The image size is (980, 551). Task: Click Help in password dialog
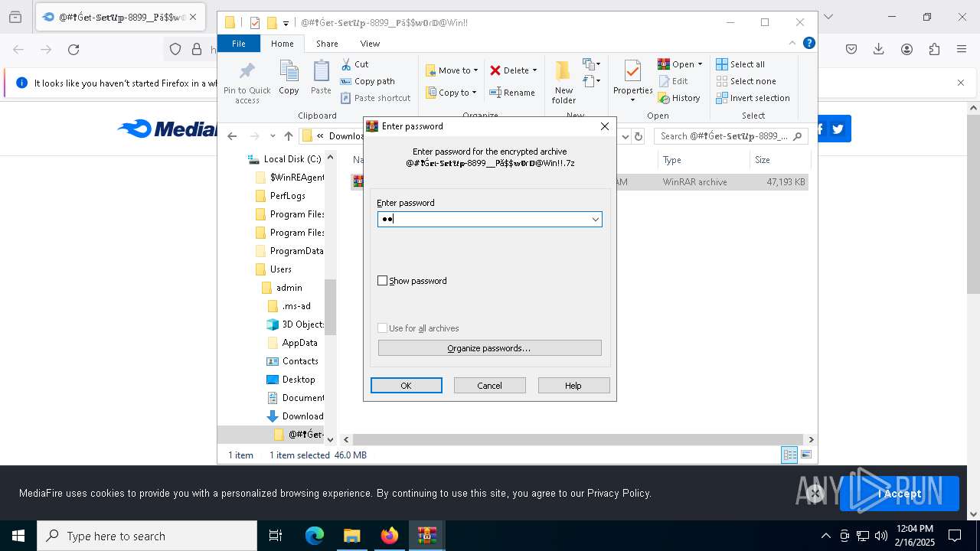click(x=573, y=386)
